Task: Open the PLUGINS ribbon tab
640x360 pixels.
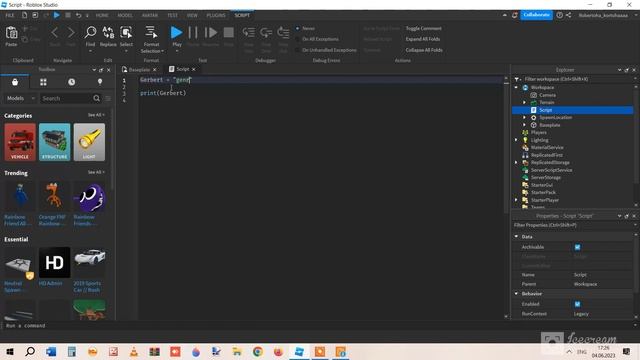Action: coord(216,15)
